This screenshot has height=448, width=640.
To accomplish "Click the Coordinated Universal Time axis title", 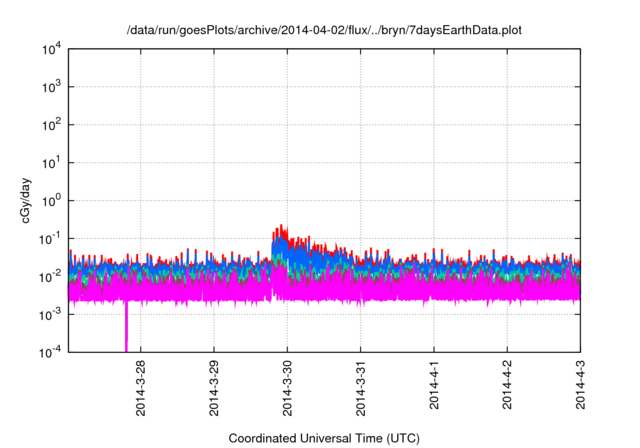I will click(324, 439).
